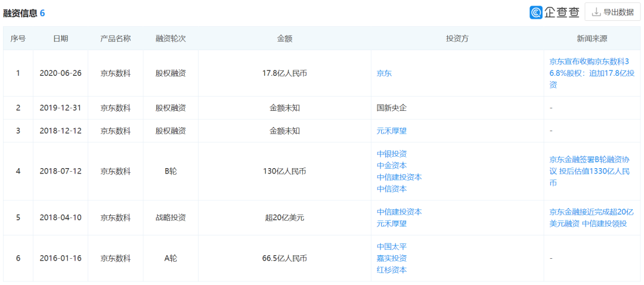Click the 股权融资 cell in the 2018-12-12 row
The width and height of the screenshot is (644, 285).
(x=171, y=131)
